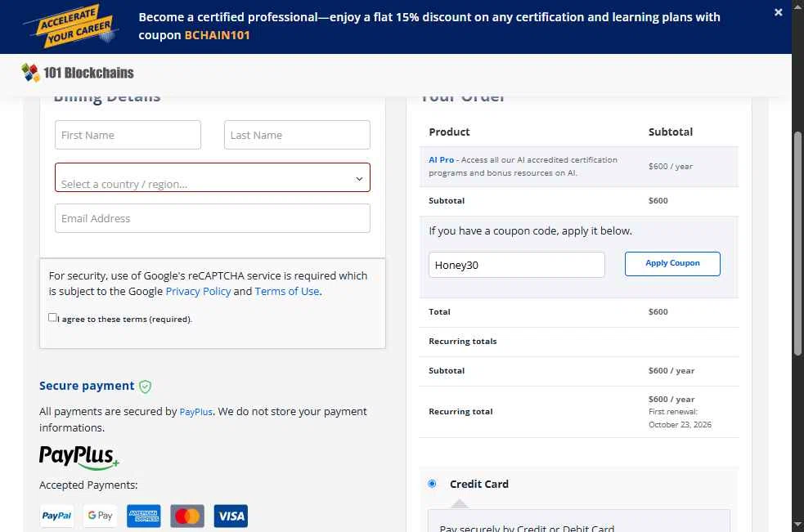Image resolution: width=804 pixels, height=532 pixels.
Task: Click the Visa card icon
Action: [x=231, y=516]
